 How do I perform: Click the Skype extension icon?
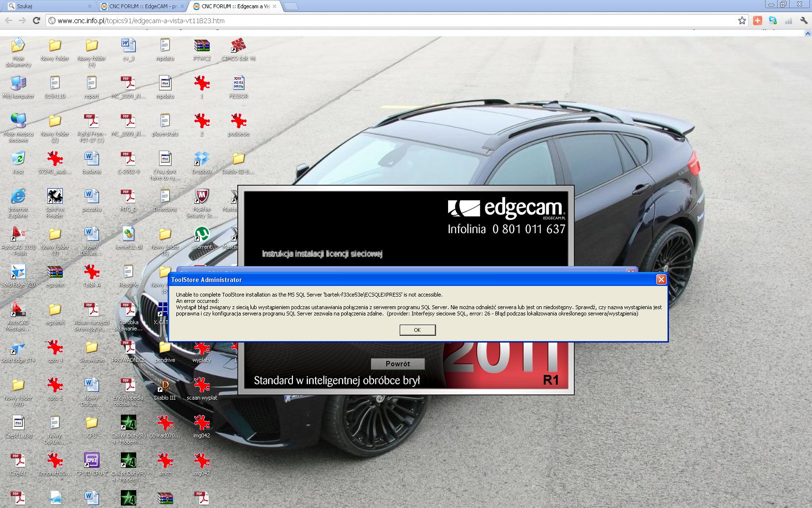coord(773,20)
